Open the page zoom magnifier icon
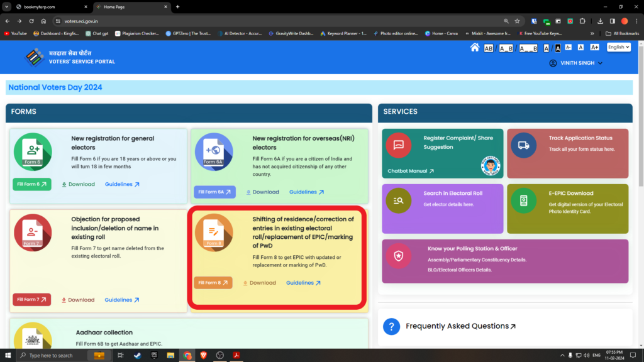The width and height of the screenshot is (644, 362). click(506, 21)
